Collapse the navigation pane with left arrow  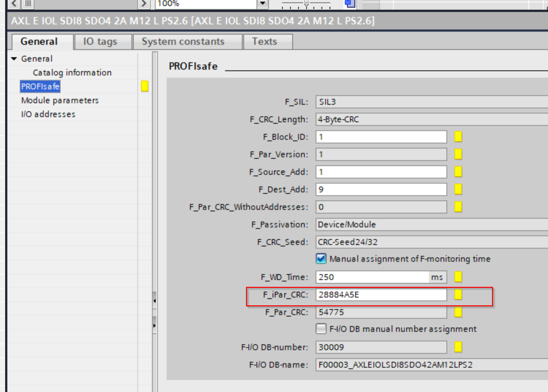click(x=154, y=300)
